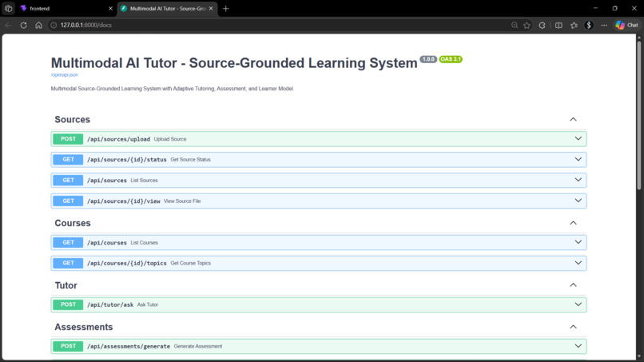Expand the List Courses endpoint arrow

[x=578, y=242]
